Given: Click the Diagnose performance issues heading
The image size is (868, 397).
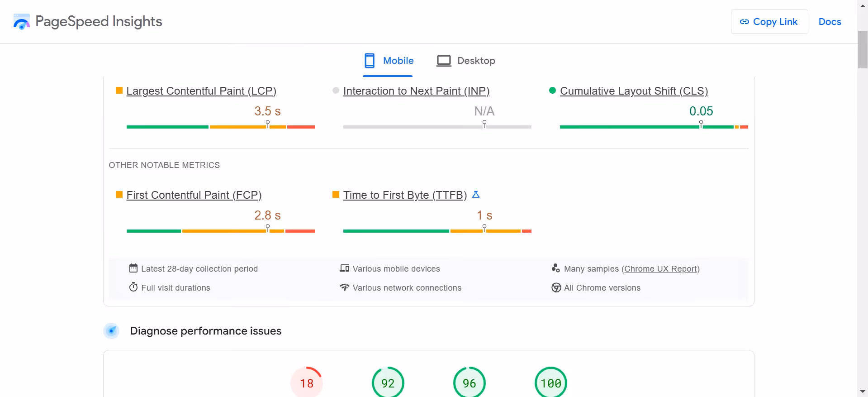Looking at the screenshot, I should (206, 331).
